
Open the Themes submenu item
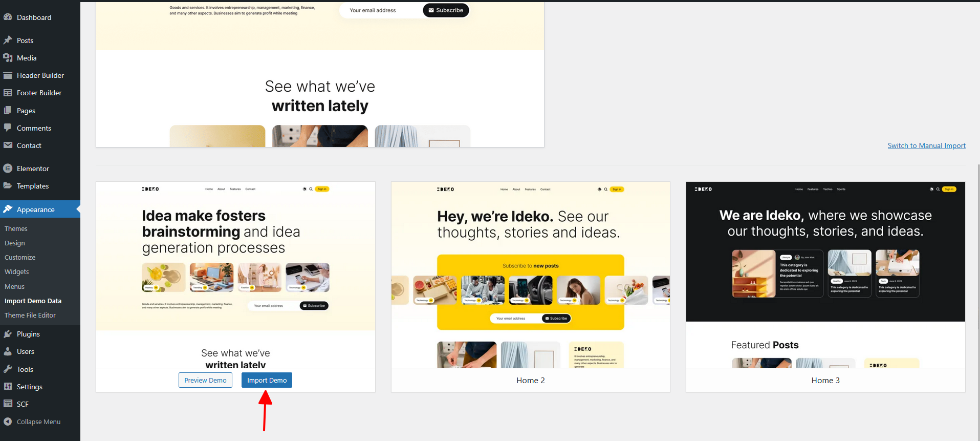16,228
